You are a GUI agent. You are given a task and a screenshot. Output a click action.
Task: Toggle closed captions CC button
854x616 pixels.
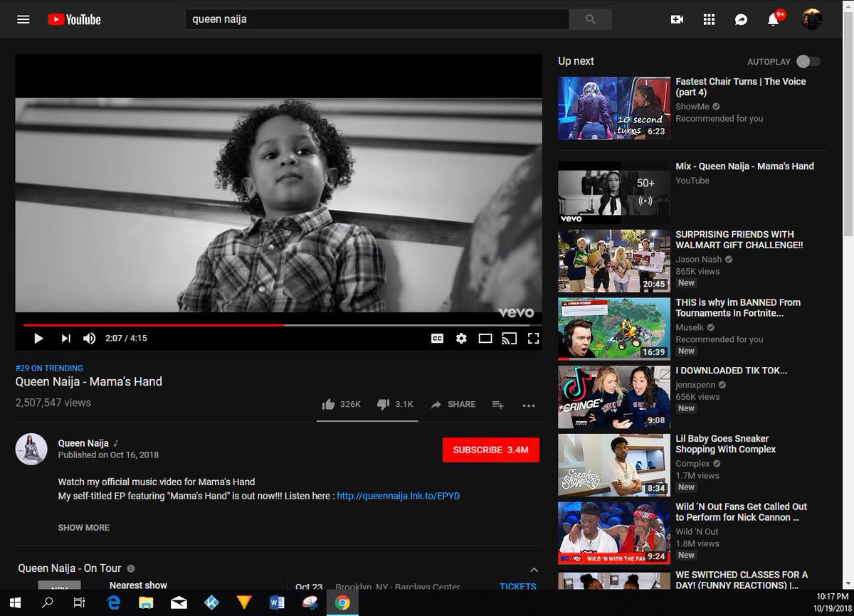(437, 339)
